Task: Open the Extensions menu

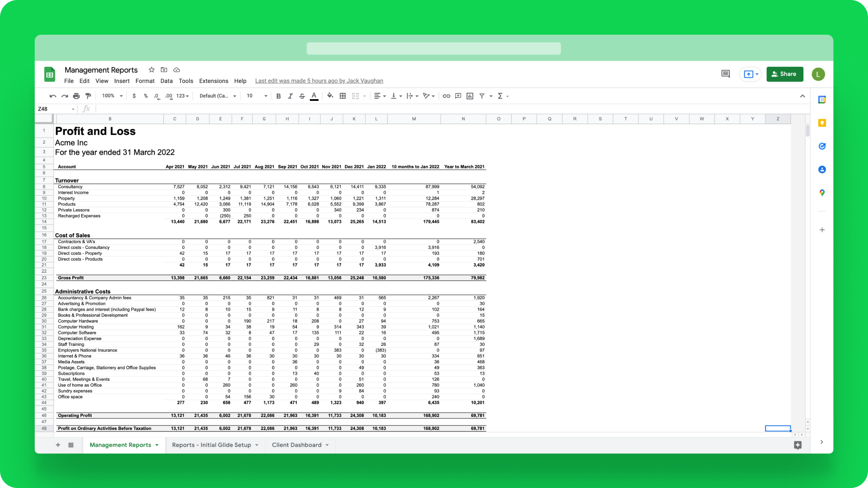Action: coord(213,81)
